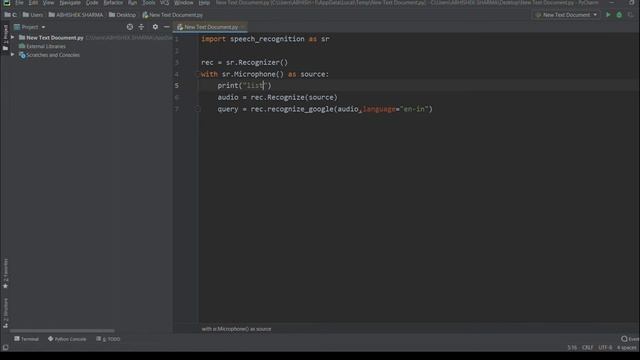640x360 pixels.
Task: Click the import speech_recognition code line
Action: click(265, 39)
